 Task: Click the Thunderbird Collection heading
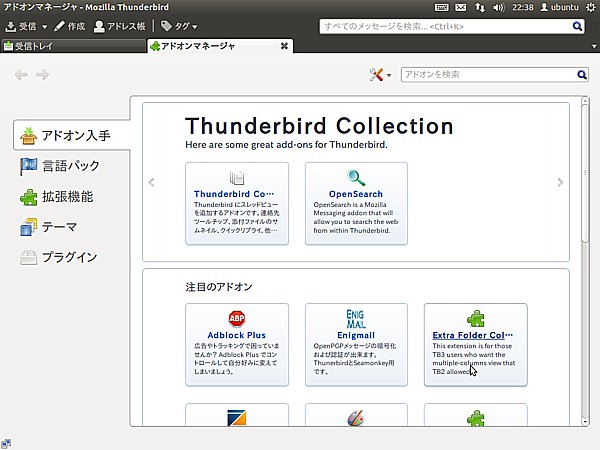319,126
